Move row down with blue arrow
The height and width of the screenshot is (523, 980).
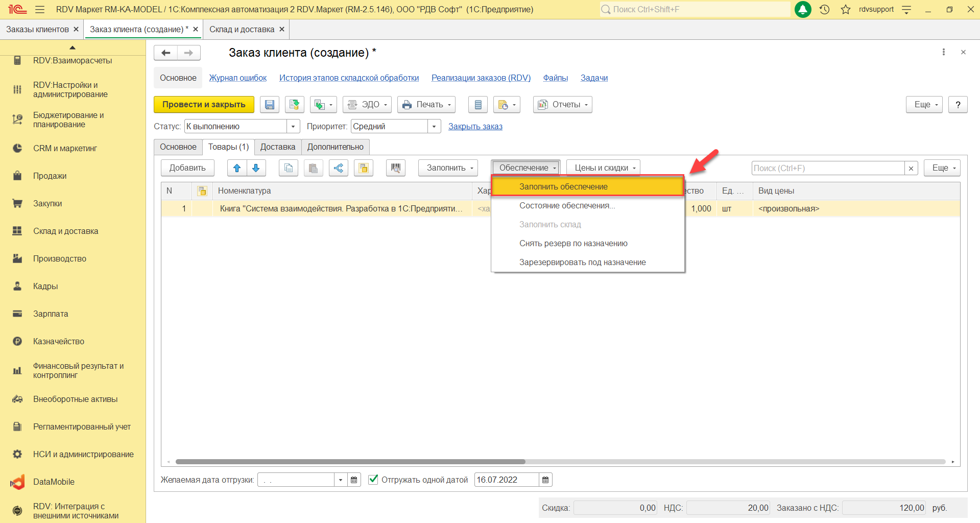pyautogui.click(x=256, y=168)
